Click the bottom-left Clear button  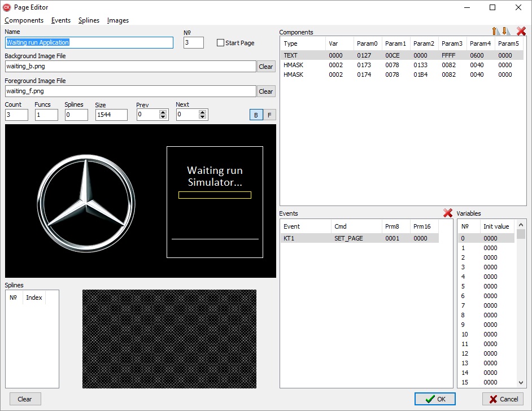point(25,399)
